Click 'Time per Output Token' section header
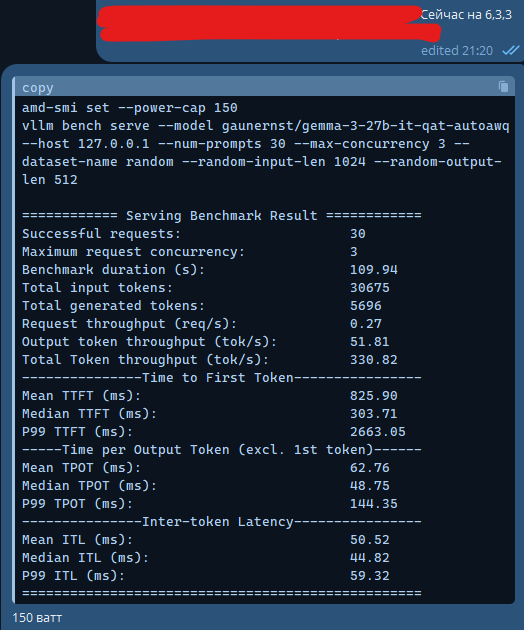Screen dimensions: 524x630 [221, 450]
